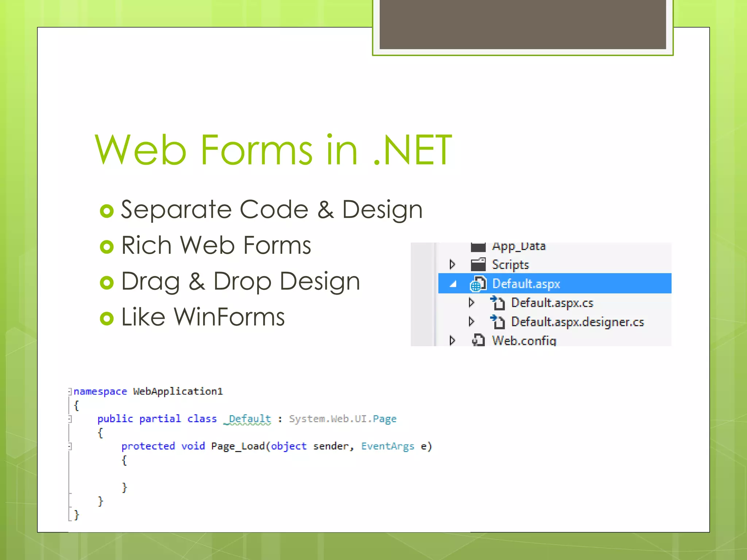Select Default.aspx.designer.cs in the tree

[577, 322]
